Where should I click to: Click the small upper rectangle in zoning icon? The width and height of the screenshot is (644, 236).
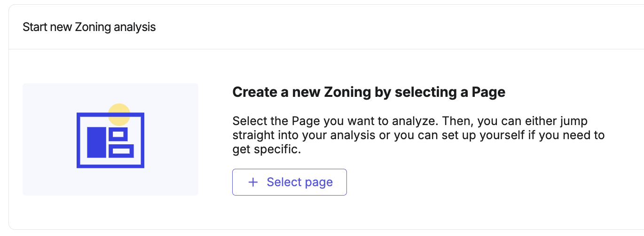pyautogui.click(x=118, y=134)
